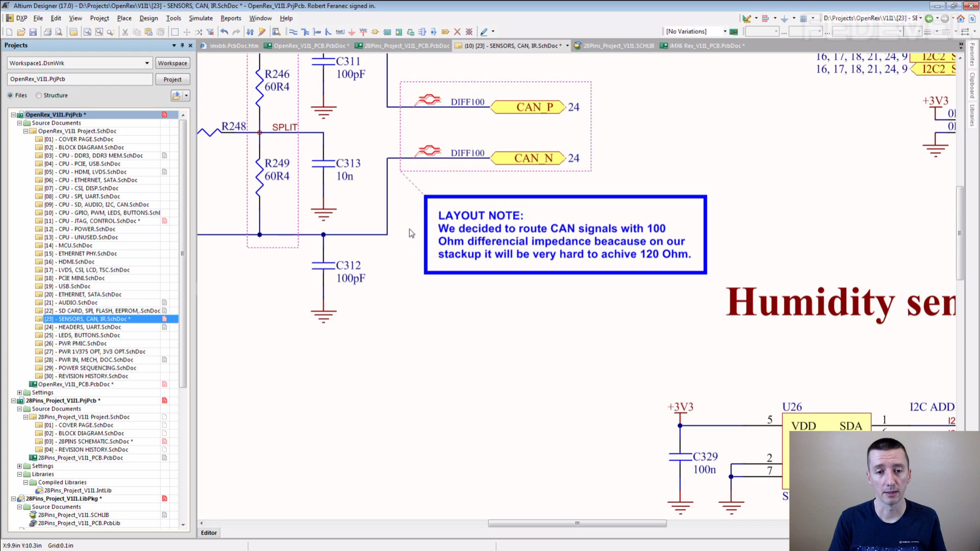Click the Cut scissors icon
The width and height of the screenshot is (980, 551).
coord(125,32)
